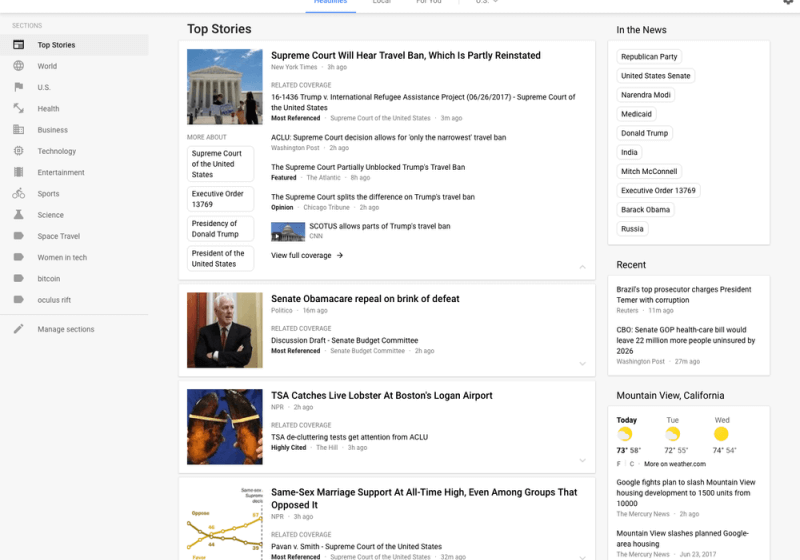
Task: Click More About Presidency of Donald Trump
Action: 220,228
